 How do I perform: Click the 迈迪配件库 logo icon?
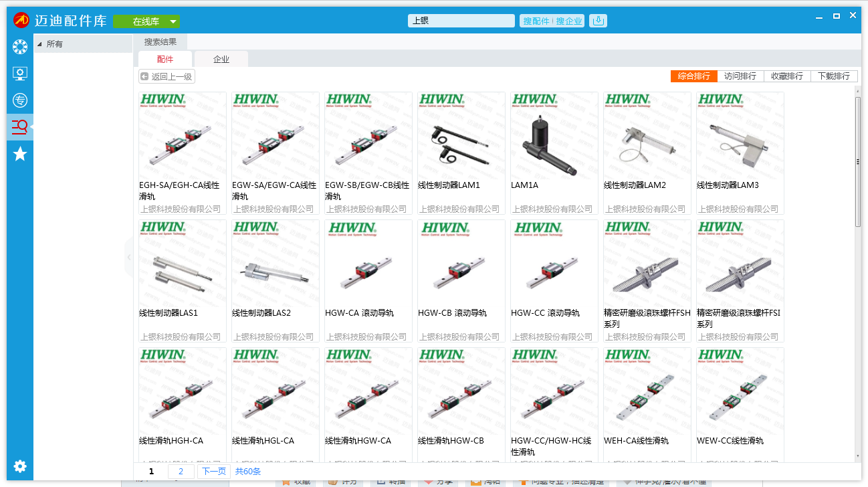point(21,20)
